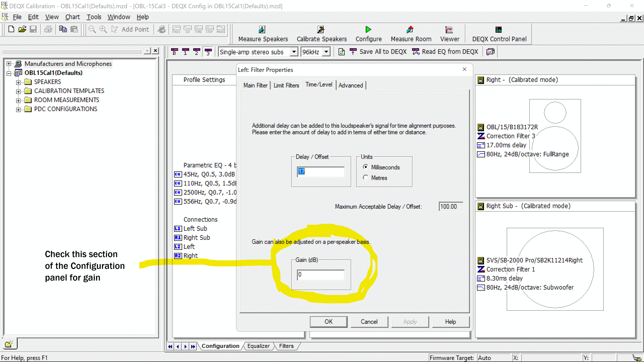
Task: Go to last sheet tab arrow
Action: [x=193, y=346]
